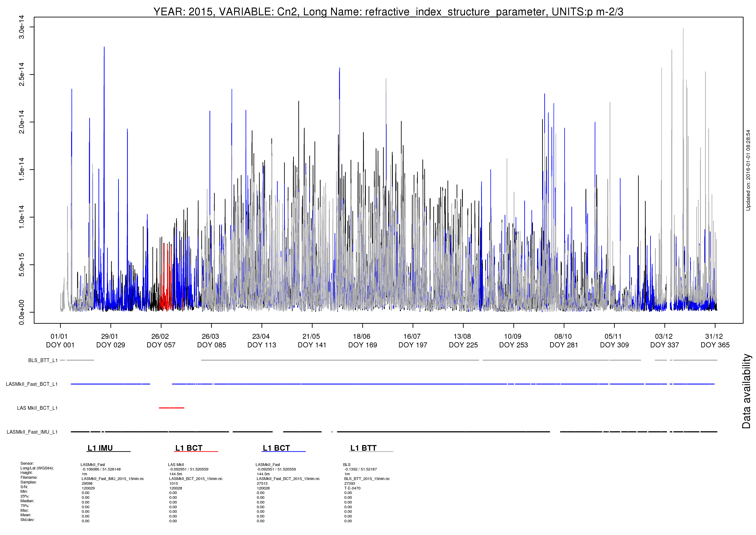Viewport: 756px width, 535px height.
Task: Click the LASMkII_Fast_IMU_L1 availability row label
Action: 32,432
